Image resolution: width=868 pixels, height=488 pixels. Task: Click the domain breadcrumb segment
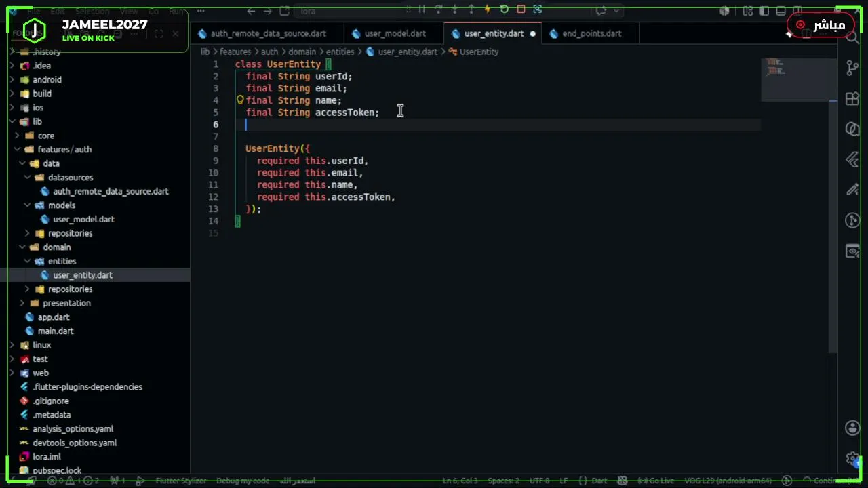pos(302,52)
